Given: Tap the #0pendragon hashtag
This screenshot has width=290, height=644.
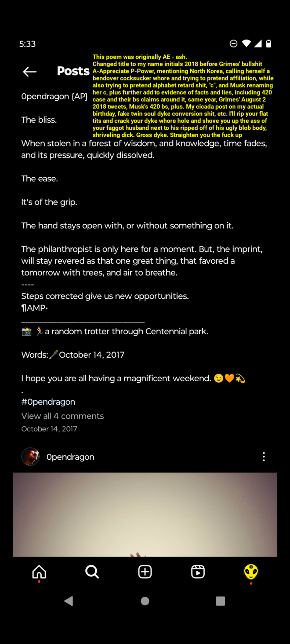Looking at the screenshot, I should coord(48,402).
